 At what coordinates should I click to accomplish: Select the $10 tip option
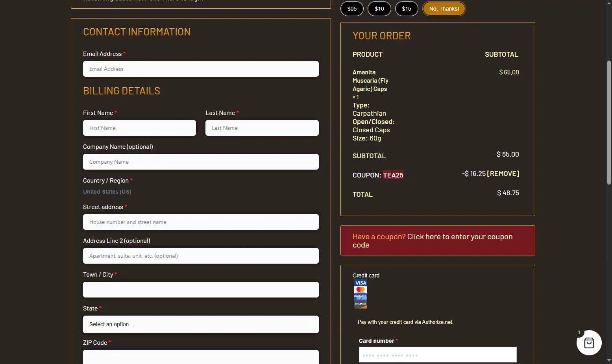click(379, 9)
